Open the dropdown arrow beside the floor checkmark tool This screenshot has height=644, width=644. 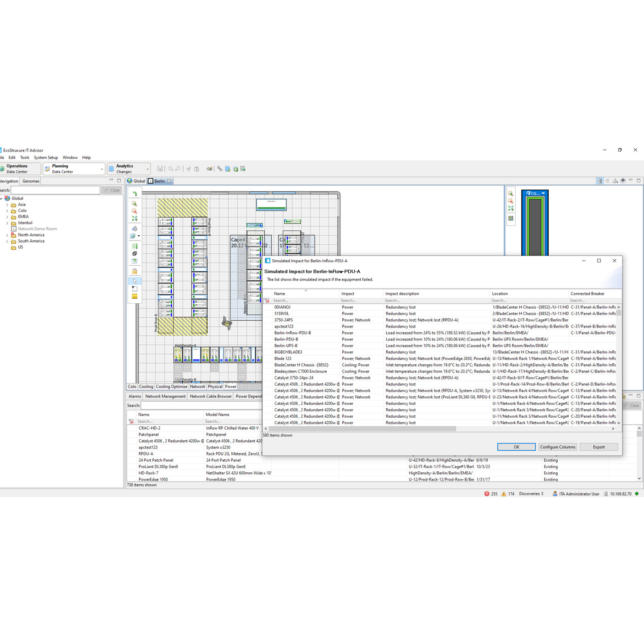tap(139, 236)
